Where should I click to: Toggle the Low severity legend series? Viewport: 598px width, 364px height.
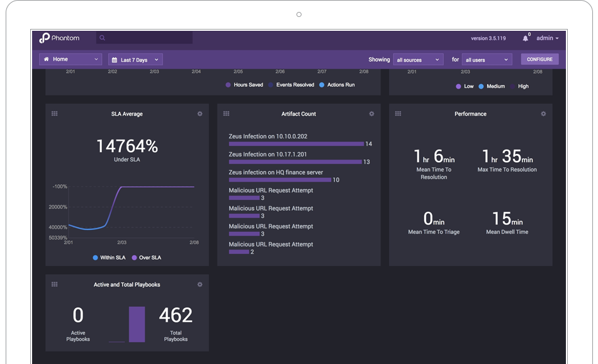465,86
